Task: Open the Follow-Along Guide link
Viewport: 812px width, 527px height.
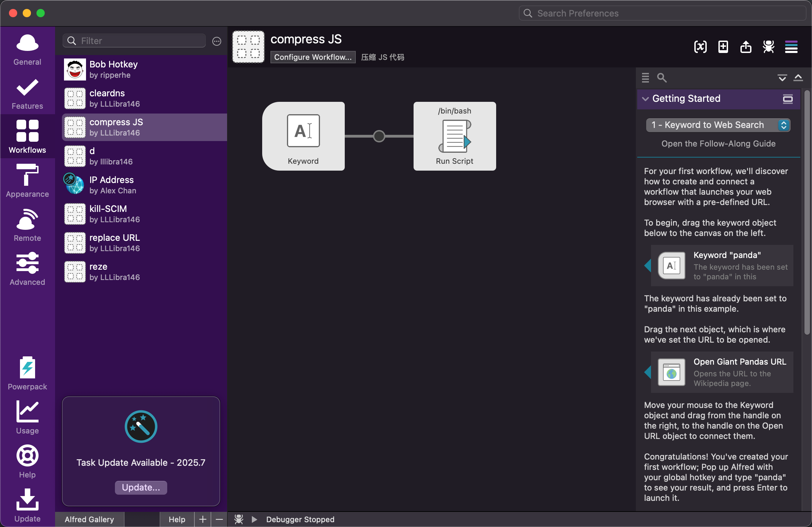Action: (718, 144)
